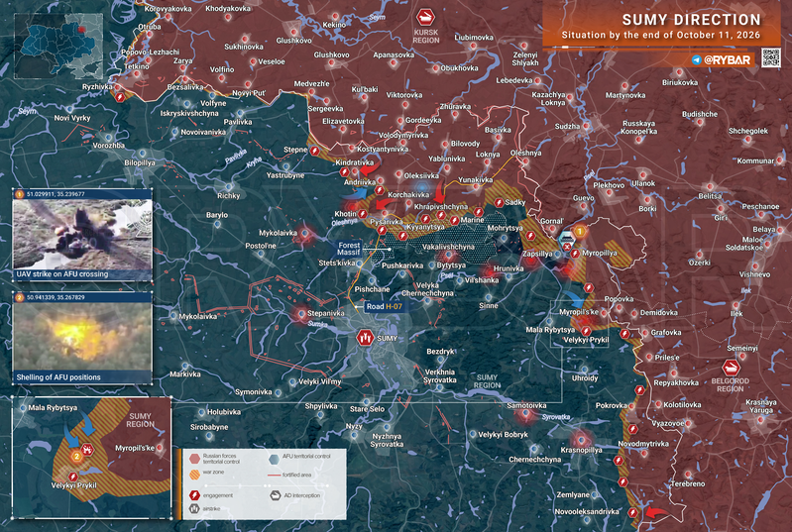Click the Bilopillya town label
The width and height of the screenshot is (792, 532).
click(140, 163)
